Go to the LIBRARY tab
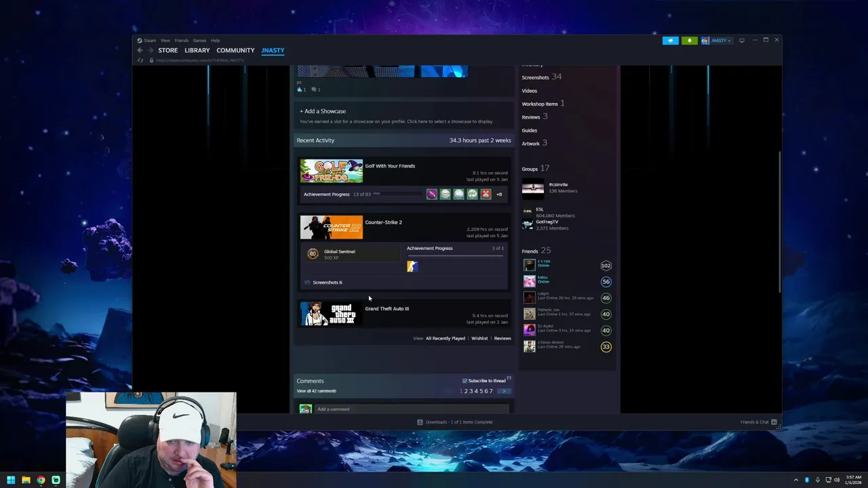Screen dimensions: 868x488 (x=197, y=50)
